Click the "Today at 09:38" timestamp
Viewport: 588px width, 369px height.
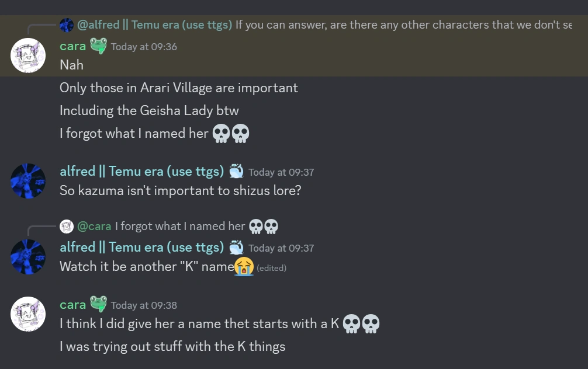[144, 305]
